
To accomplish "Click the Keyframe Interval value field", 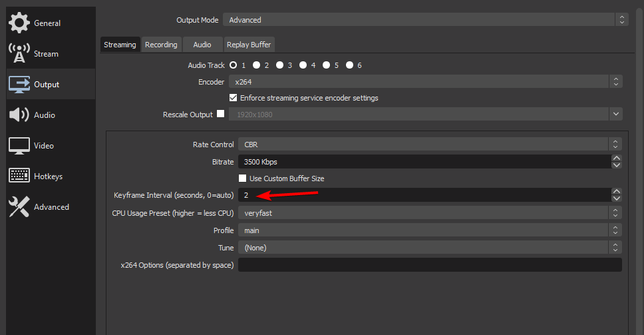I will click(x=424, y=195).
